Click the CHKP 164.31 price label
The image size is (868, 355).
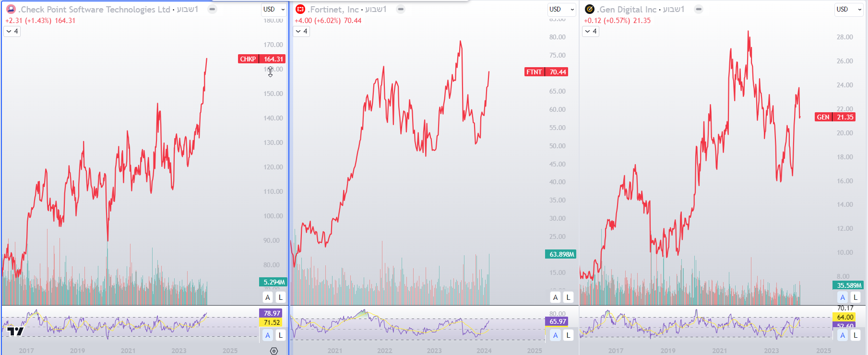pyautogui.click(x=262, y=59)
